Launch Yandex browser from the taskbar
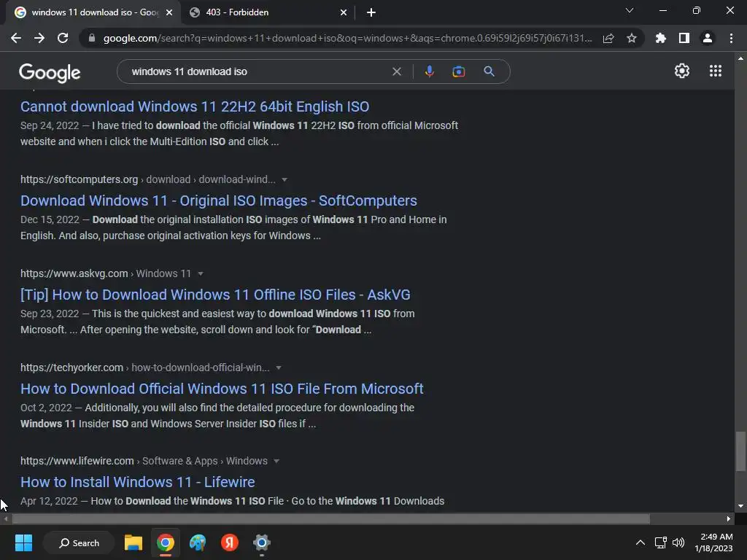 pyautogui.click(x=230, y=542)
